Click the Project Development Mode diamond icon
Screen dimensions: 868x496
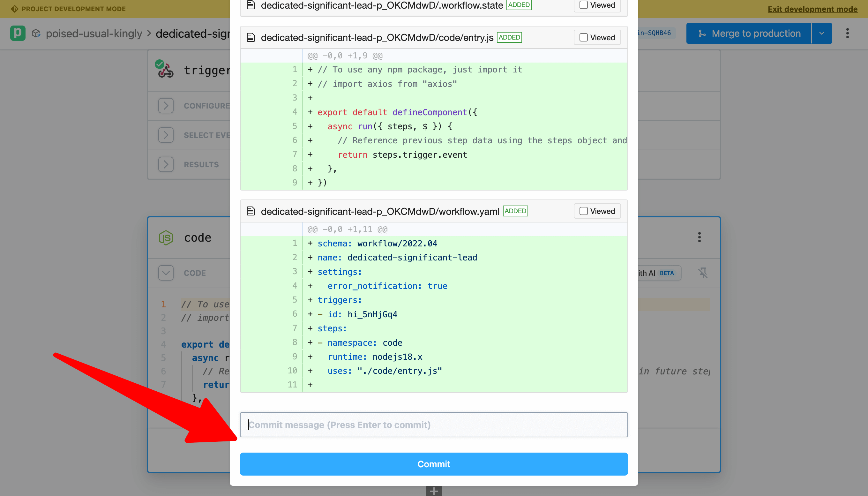click(14, 9)
